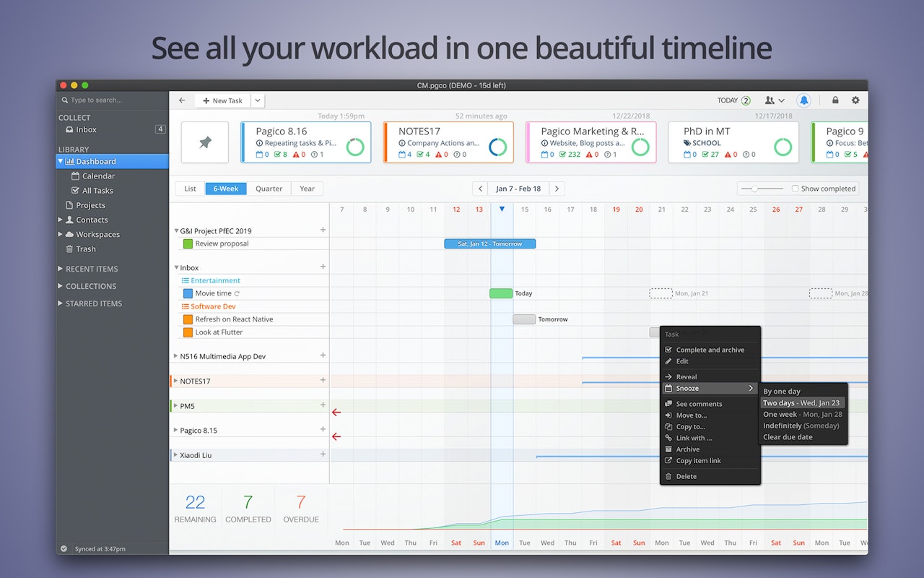Viewport: 924px width, 578px height.
Task: Expand STARRED ITEMS section
Action: pyautogui.click(x=60, y=303)
